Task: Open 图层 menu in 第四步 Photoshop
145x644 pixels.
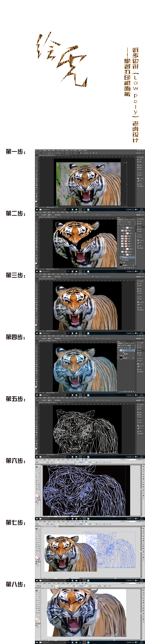Action: (54, 336)
